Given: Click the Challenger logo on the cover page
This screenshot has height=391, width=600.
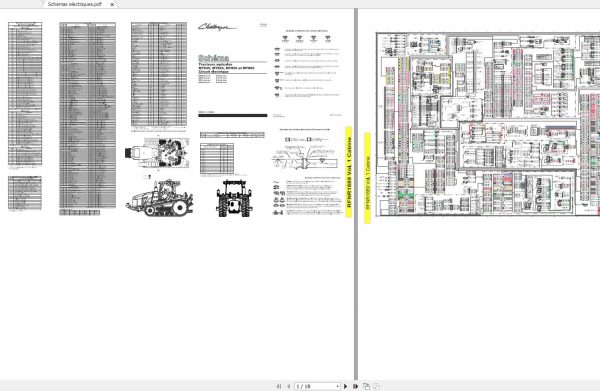Looking at the screenshot, I should [217, 27].
